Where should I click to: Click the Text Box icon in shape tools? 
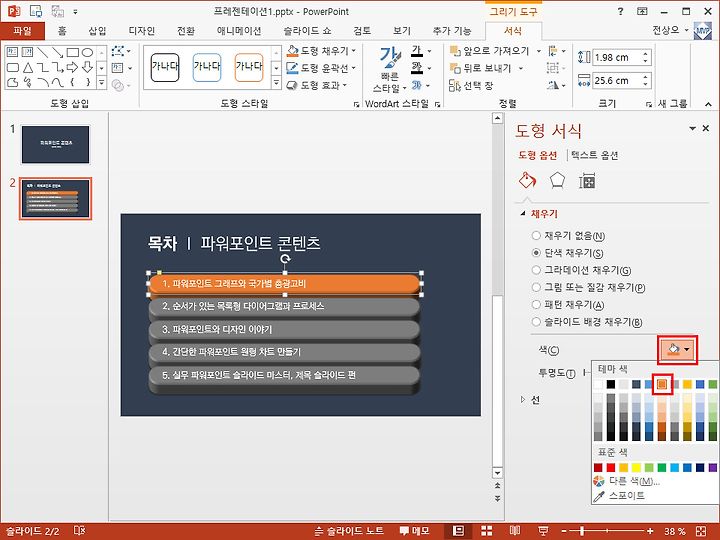click(x=118, y=68)
